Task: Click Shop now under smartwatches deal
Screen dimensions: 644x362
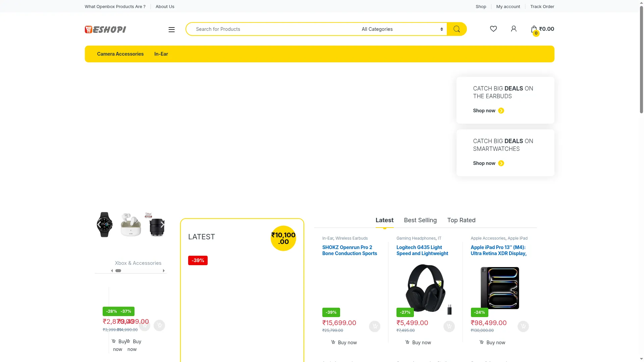Action: (x=484, y=163)
